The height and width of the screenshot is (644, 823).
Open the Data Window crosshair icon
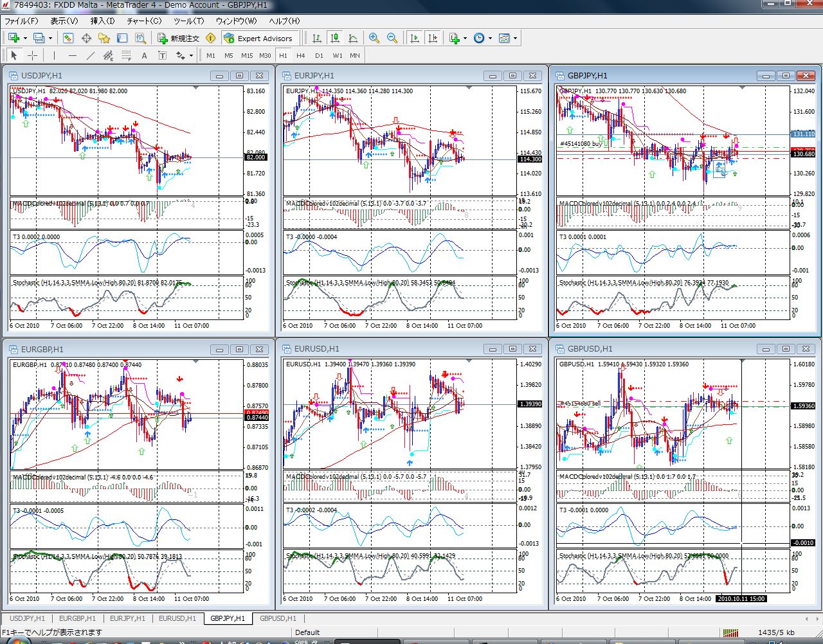(x=86, y=38)
